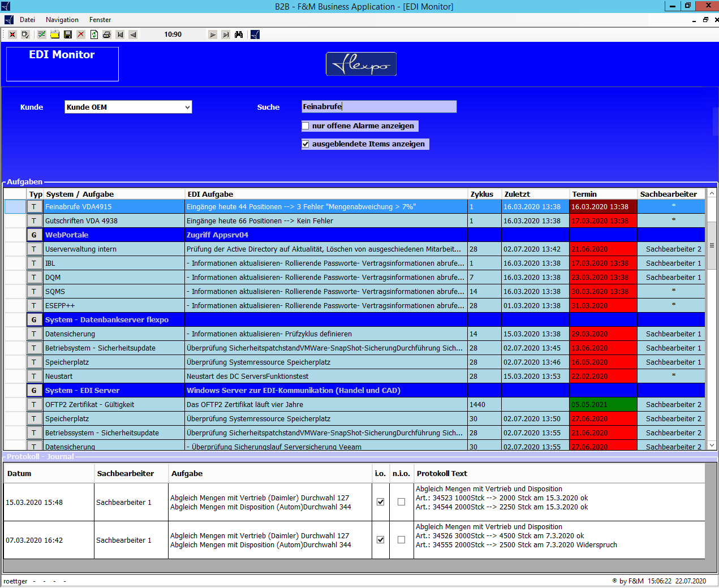The image size is (719, 588).
Task: Toggle n.i.o. checkbox for 15.03.2020 15:48 entry
Action: pyautogui.click(x=402, y=502)
